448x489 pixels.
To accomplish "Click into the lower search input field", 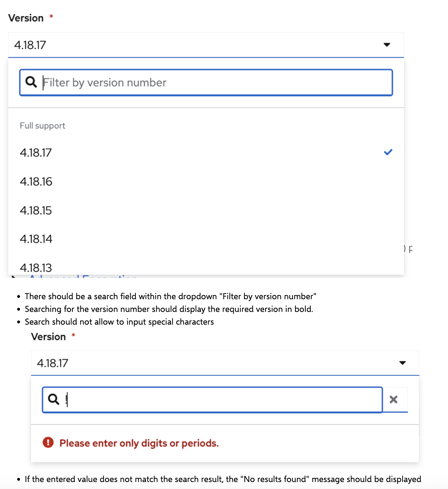I will tap(222, 400).
